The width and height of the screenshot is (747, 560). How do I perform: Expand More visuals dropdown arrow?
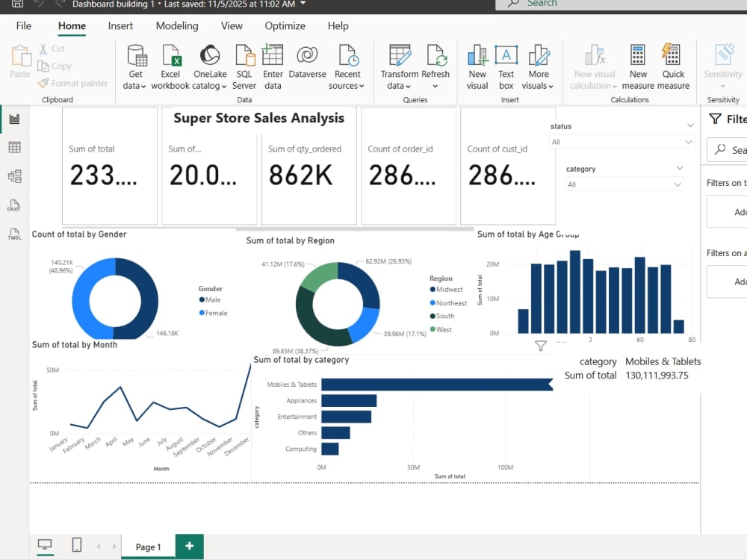tap(551, 86)
